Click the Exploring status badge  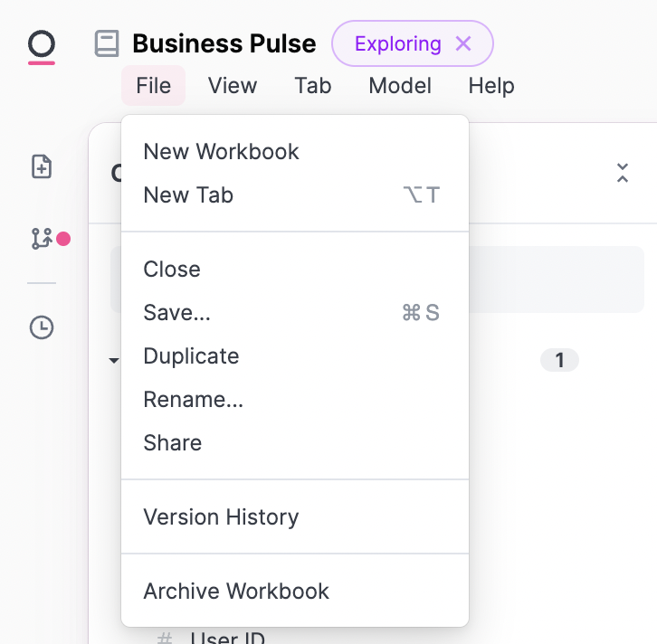[x=397, y=43]
